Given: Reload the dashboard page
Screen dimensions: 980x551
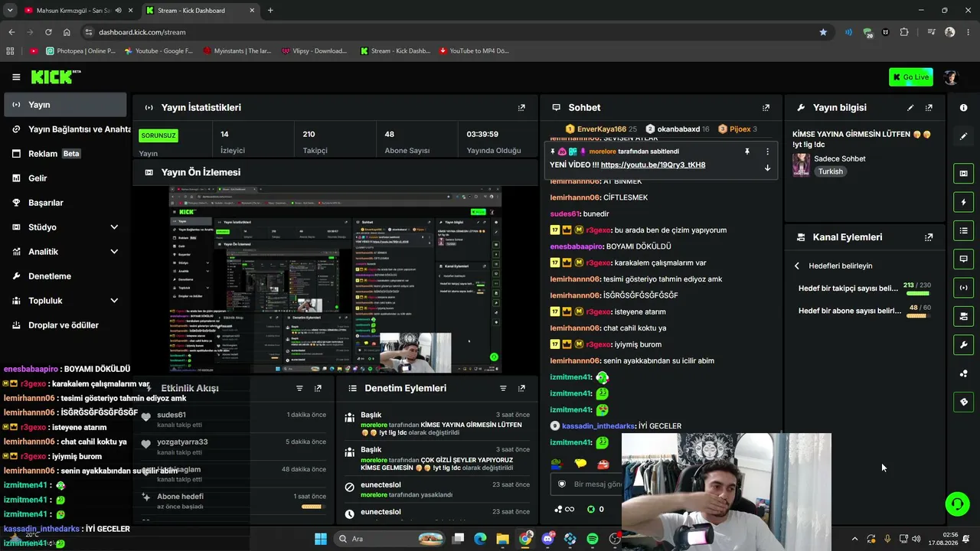Looking at the screenshot, I should (x=48, y=32).
